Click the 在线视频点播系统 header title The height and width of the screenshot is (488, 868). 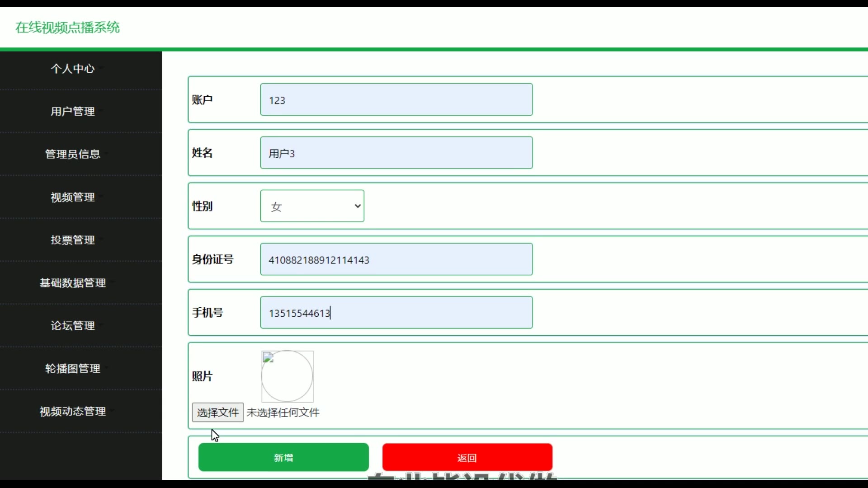[x=68, y=28]
